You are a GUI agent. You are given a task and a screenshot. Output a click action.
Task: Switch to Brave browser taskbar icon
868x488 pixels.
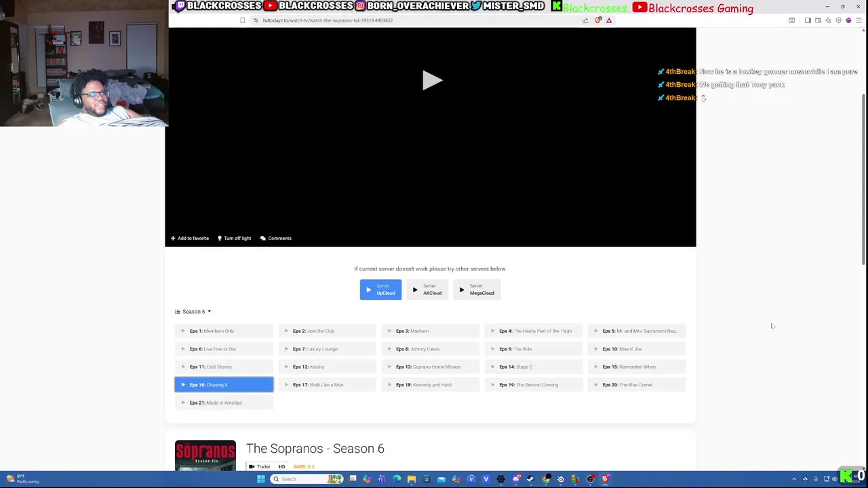(x=605, y=479)
